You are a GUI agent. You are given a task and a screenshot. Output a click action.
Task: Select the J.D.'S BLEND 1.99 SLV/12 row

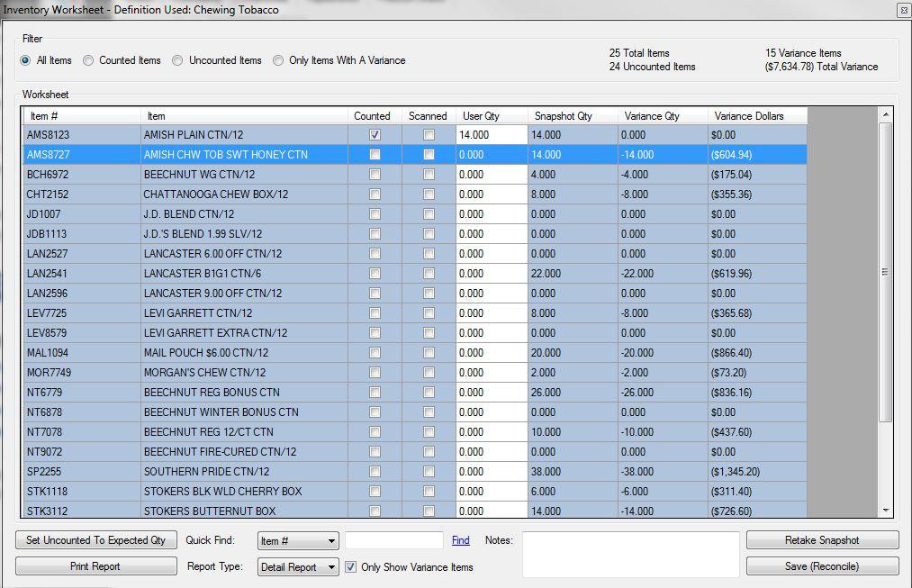(415, 234)
